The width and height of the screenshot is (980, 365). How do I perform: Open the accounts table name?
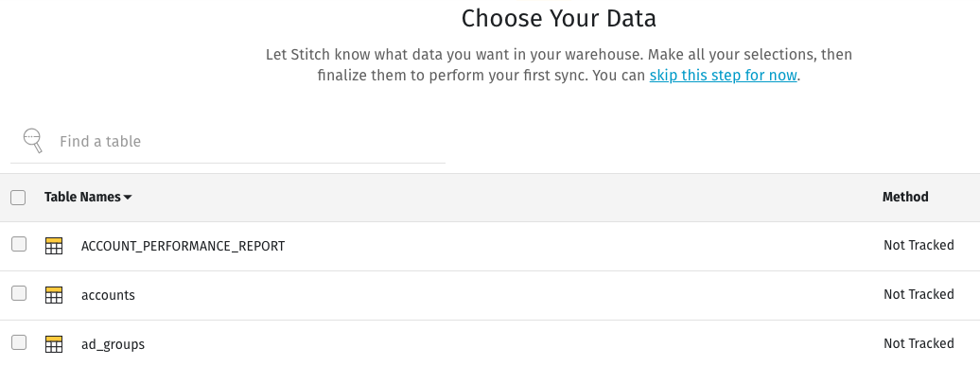point(108,295)
